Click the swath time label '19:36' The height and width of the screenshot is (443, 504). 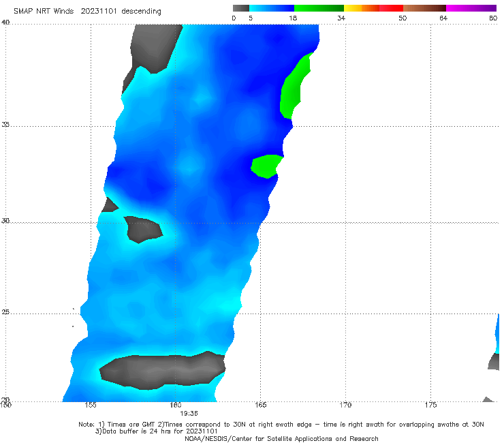pos(189,414)
